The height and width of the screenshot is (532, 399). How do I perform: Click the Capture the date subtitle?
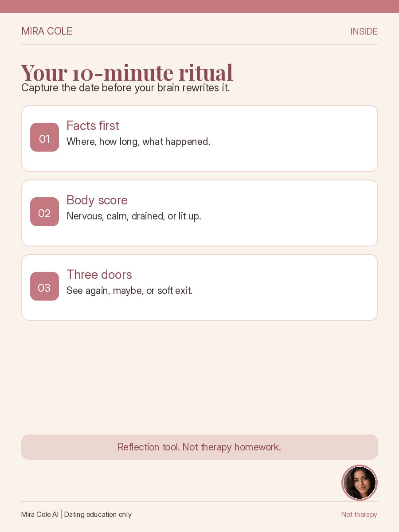pos(125,88)
